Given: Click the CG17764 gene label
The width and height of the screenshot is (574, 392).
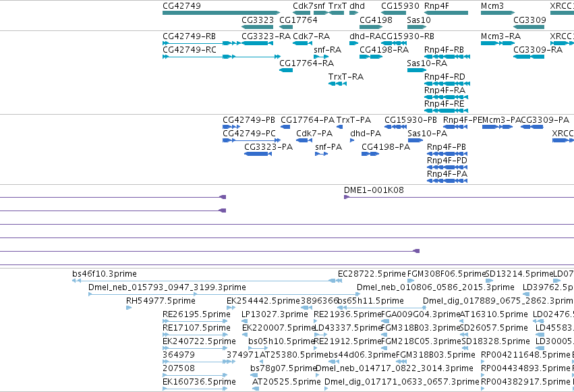Looking at the screenshot, I should click(x=298, y=20).
